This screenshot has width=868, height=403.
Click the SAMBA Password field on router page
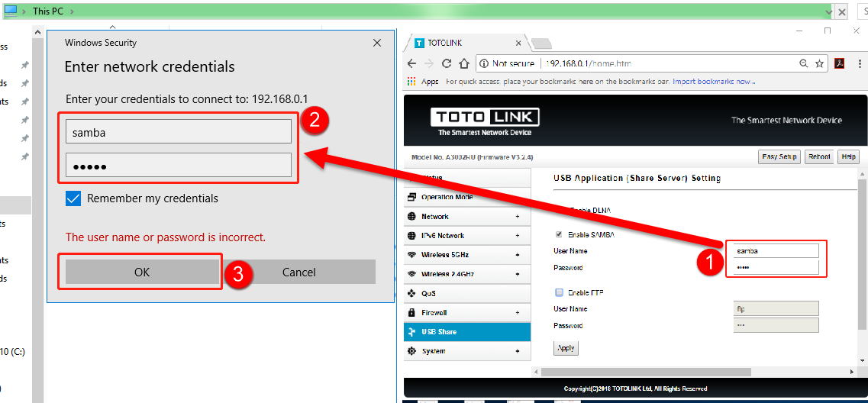click(x=776, y=267)
